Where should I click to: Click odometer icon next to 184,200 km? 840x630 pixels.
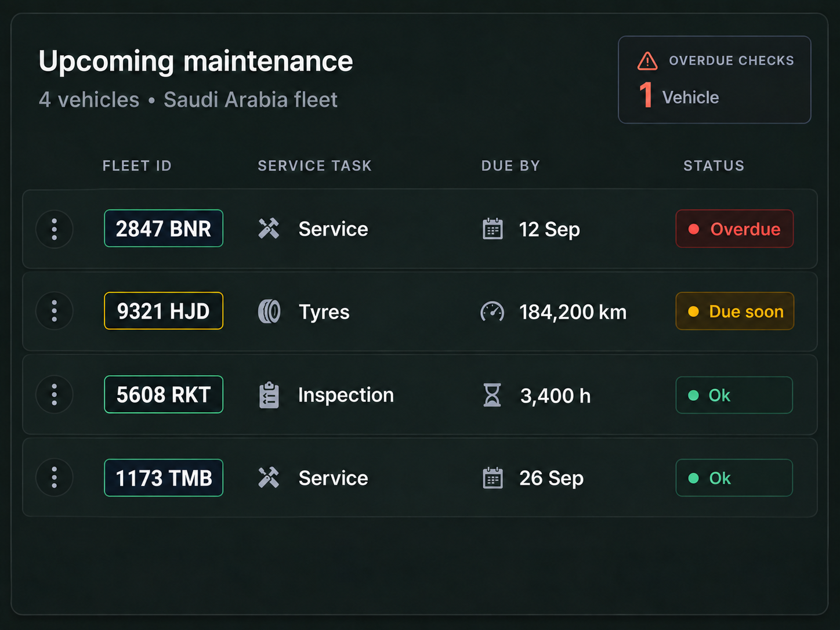(492, 312)
